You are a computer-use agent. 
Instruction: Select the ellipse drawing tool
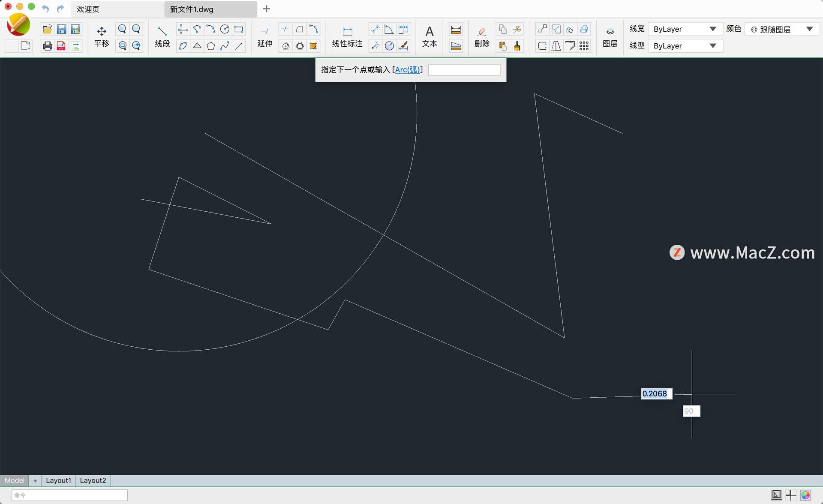tap(183, 46)
